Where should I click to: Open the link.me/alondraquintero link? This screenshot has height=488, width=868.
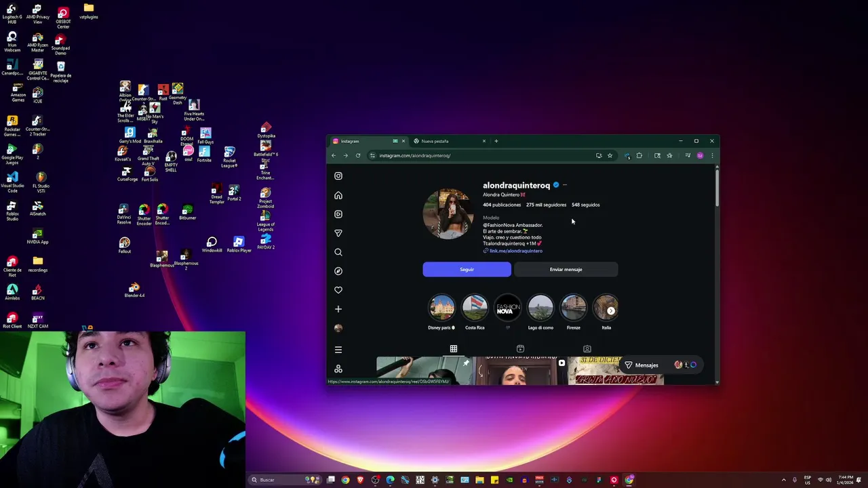(x=515, y=251)
